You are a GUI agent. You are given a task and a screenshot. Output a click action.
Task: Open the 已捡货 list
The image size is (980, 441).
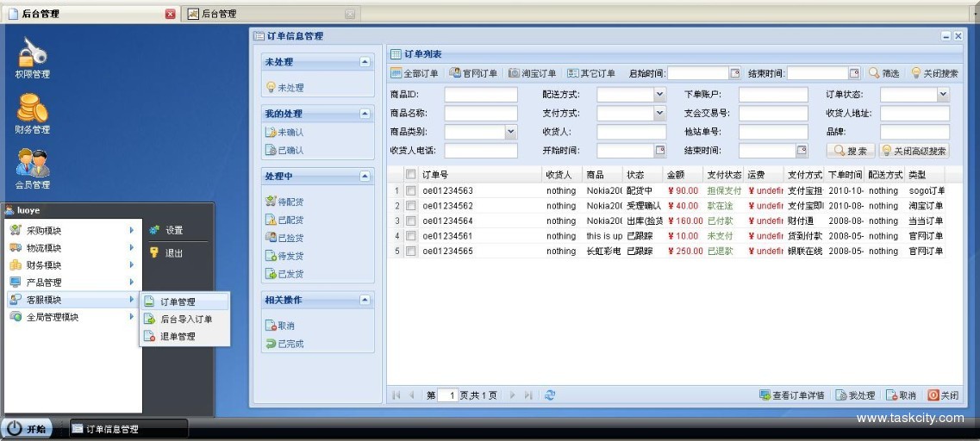click(x=285, y=238)
